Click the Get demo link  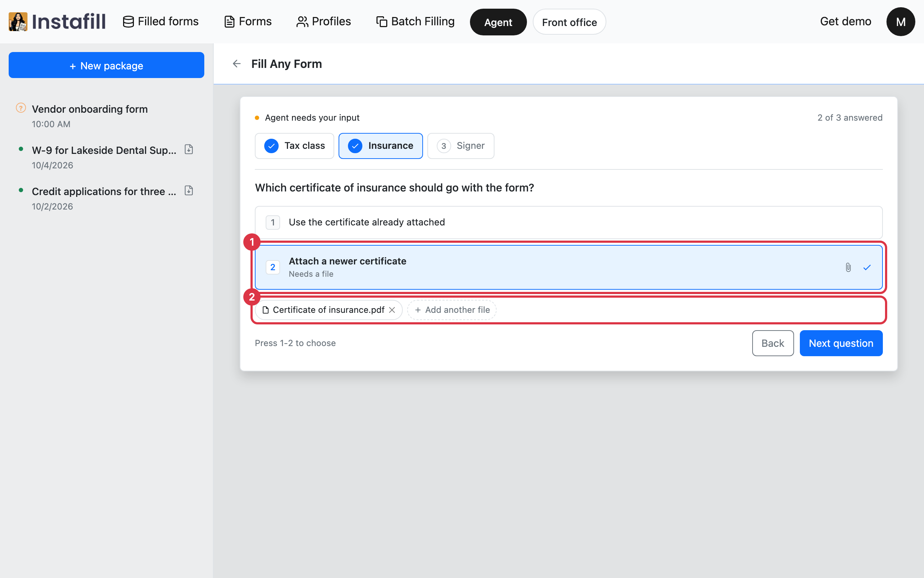pos(845,21)
